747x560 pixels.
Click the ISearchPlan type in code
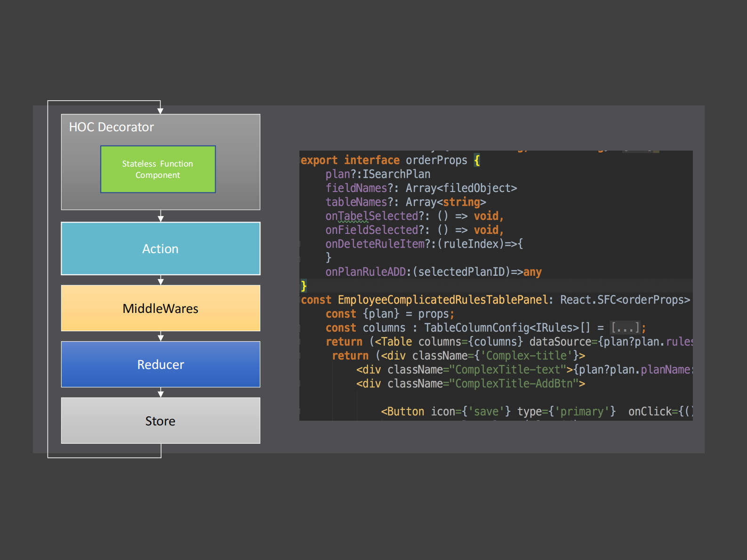(396, 174)
